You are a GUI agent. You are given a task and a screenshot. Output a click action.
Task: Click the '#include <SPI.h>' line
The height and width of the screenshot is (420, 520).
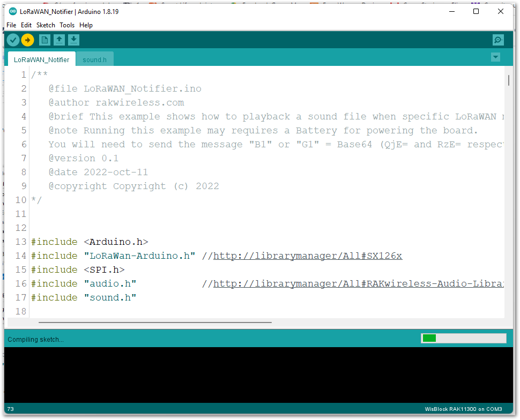click(x=78, y=270)
